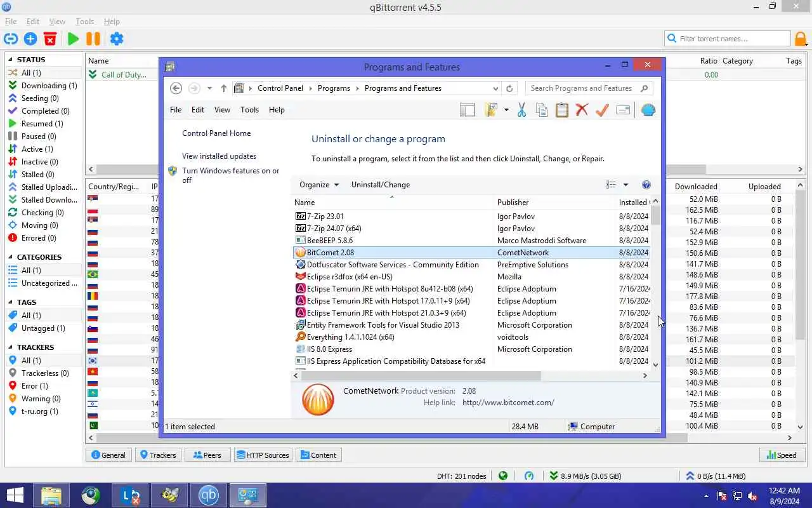The image size is (812, 508).
Task: Select the 7-Zip 24.07 (x64) program row
Action: [x=473, y=229]
